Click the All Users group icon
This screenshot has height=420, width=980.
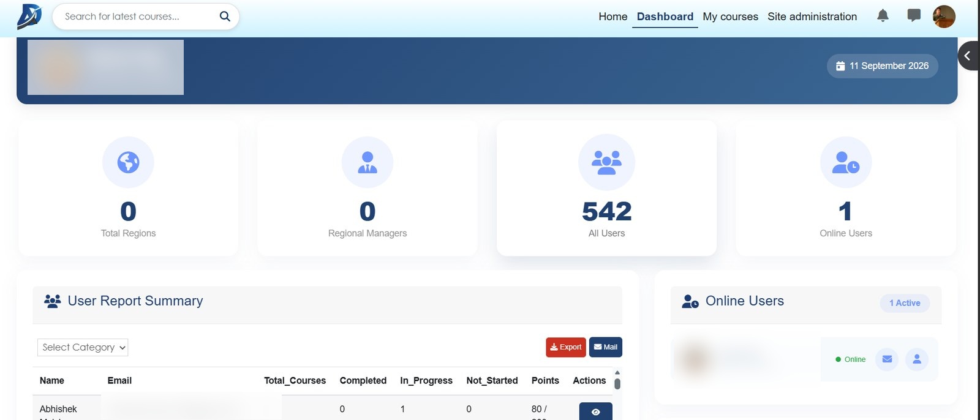point(606,162)
